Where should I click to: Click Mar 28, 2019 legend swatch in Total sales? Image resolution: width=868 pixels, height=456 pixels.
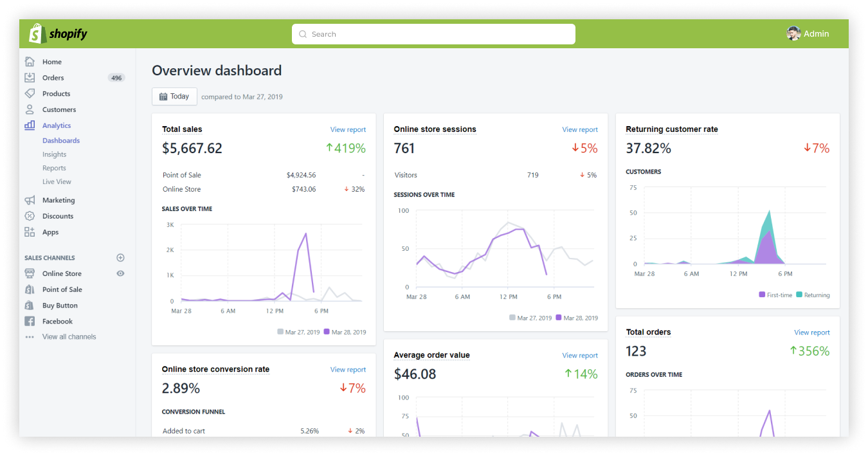tap(327, 332)
